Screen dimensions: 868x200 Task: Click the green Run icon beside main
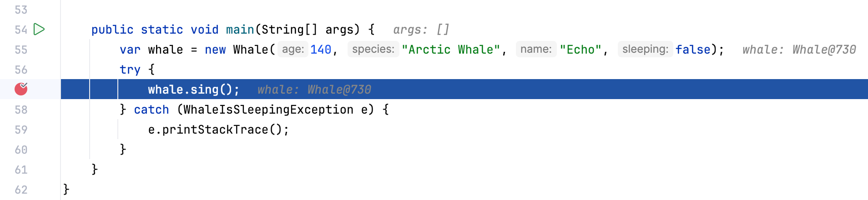40,30
